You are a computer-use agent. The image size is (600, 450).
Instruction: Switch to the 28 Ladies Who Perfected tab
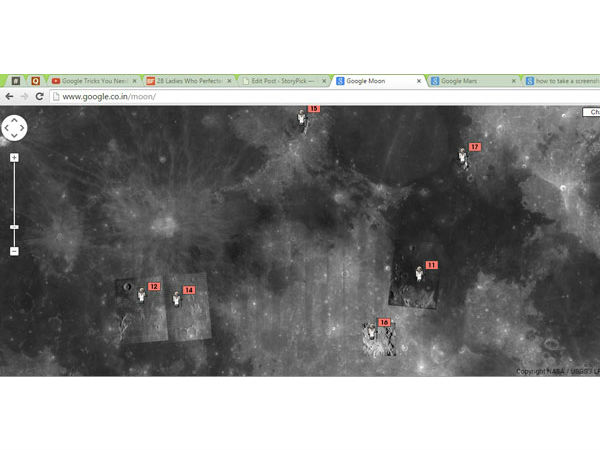tap(186, 80)
